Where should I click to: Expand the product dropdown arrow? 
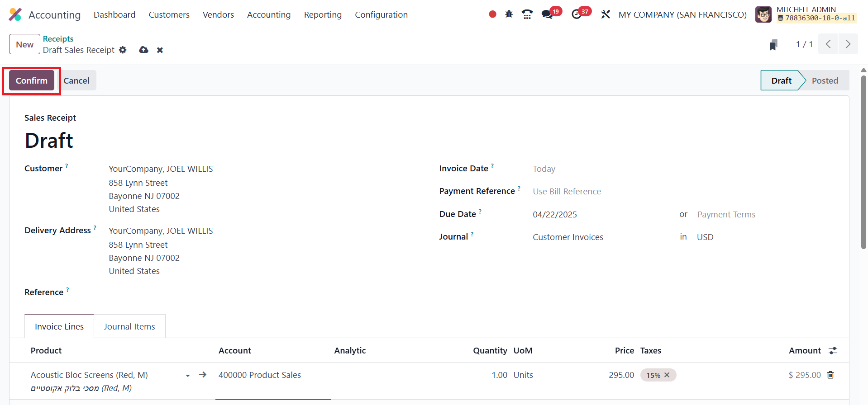[x=188, y=375]
